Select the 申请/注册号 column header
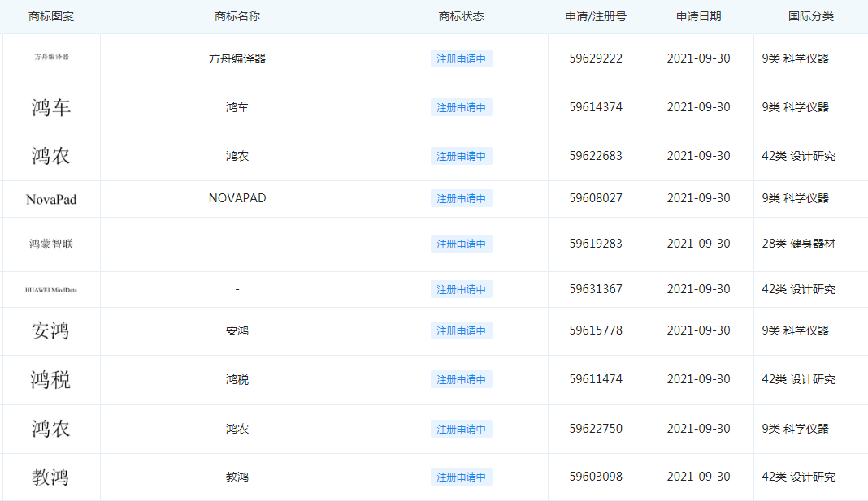 (596, 16)
